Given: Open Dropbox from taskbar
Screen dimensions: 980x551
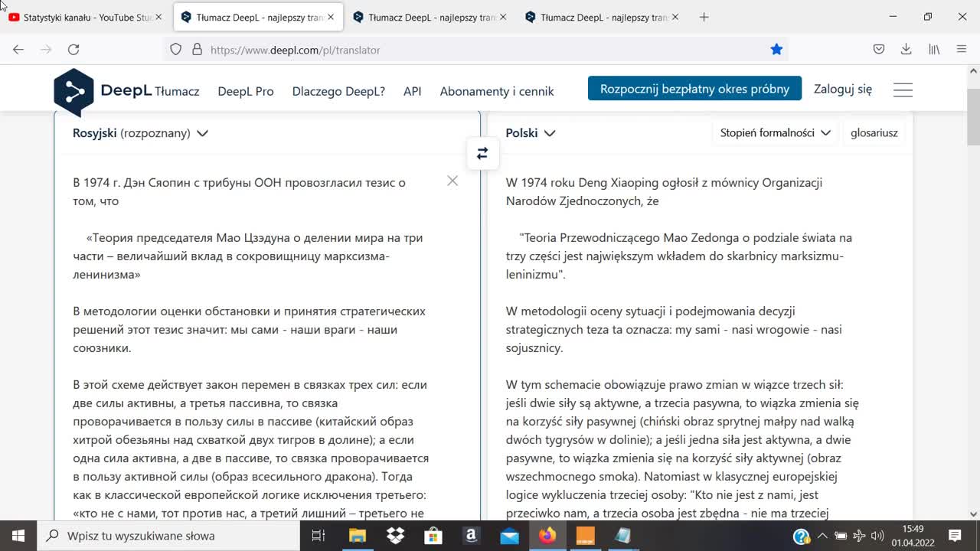Looking at the screenshot, I should coord(395,536).
